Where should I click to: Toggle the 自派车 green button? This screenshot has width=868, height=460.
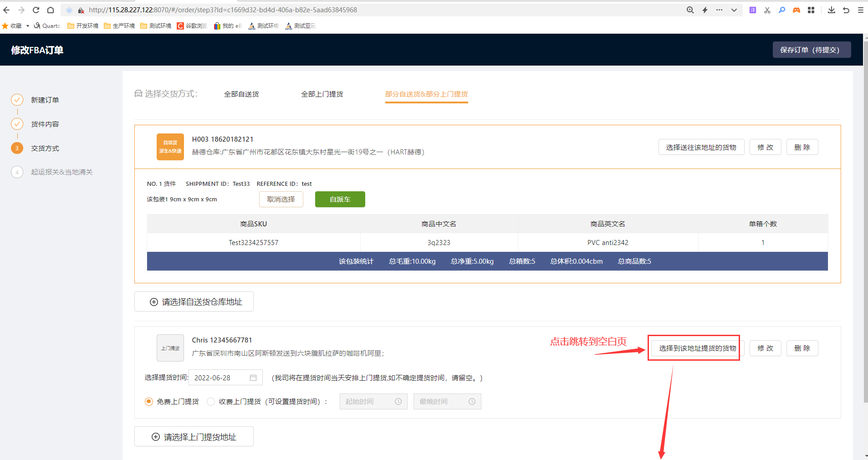pyautogui.click(x=340, y=199)
